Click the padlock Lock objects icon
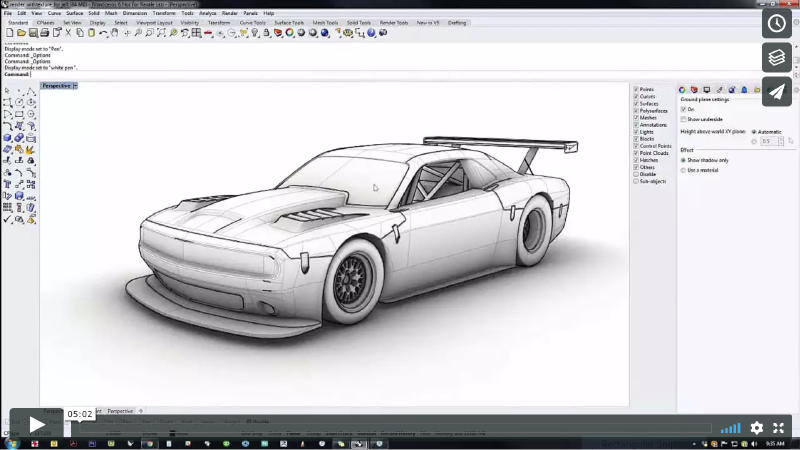Screen dimensions: 800x450 266,33
